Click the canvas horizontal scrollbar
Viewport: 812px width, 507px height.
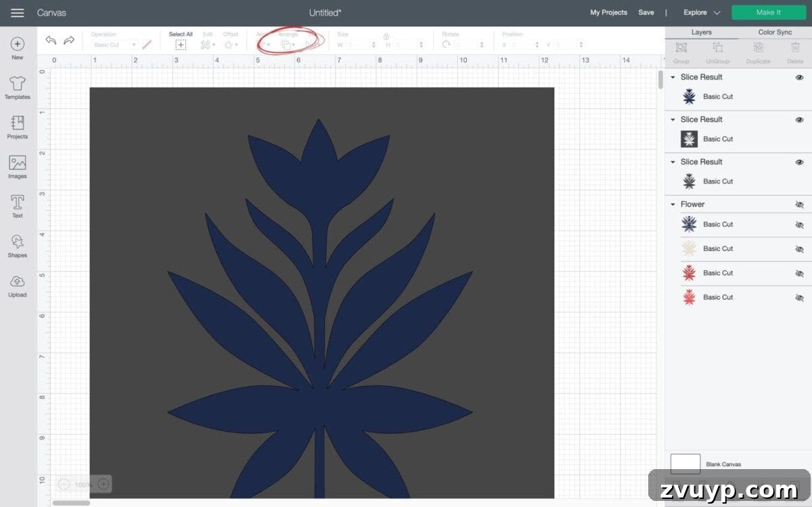coord(71,503)
